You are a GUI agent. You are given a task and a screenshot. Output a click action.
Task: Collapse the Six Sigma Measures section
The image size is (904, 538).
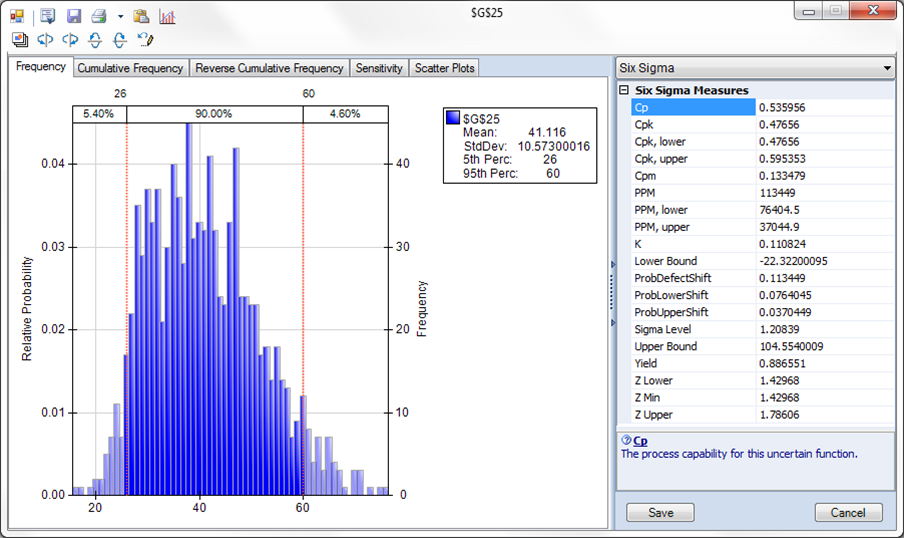[624, 90]
